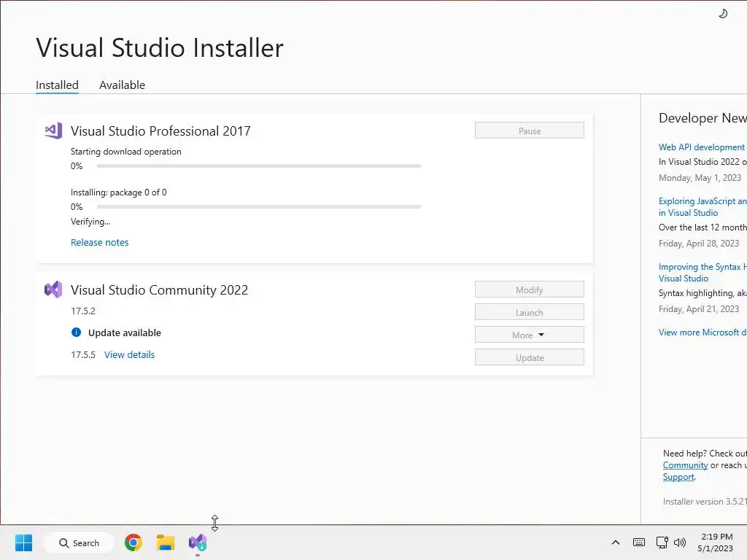The height and width of the screenshot is (560, 747).
Task: Open Web API development news link
Action: (x=703, y=147)
